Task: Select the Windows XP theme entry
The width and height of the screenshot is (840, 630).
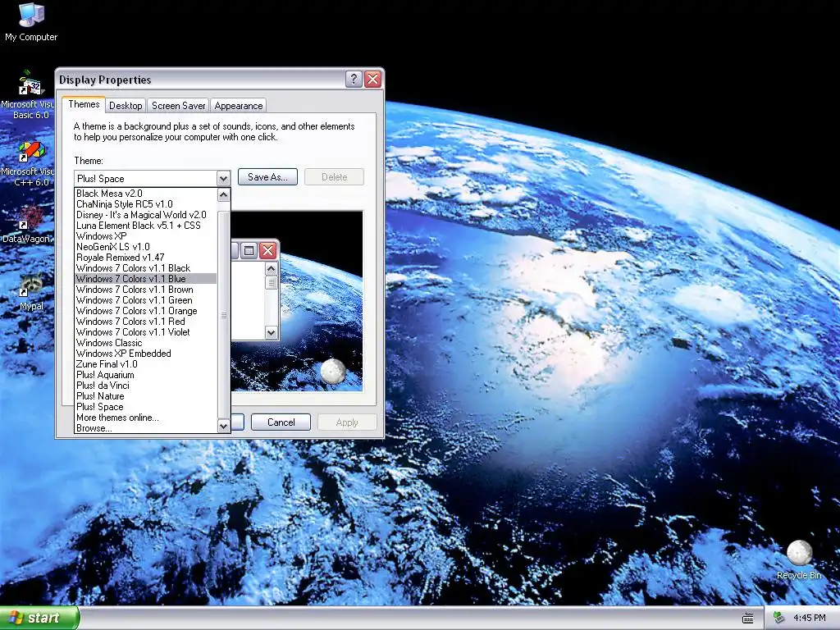Action: point(146,236)
